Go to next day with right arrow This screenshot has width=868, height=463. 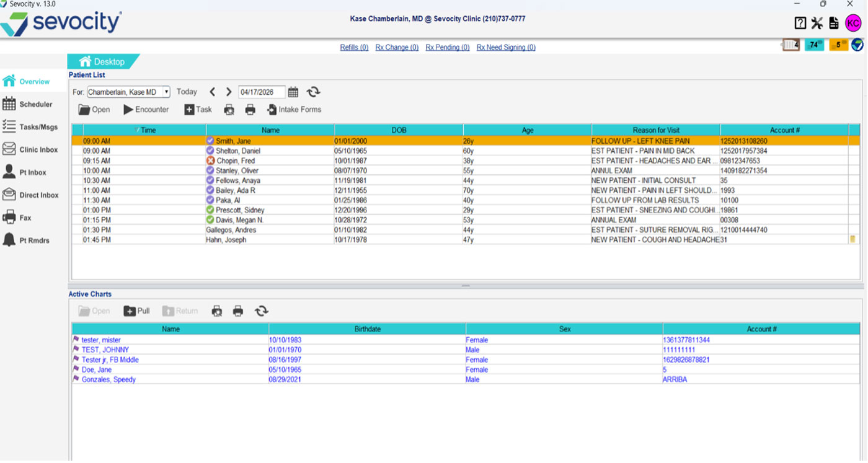pos(228,92)
